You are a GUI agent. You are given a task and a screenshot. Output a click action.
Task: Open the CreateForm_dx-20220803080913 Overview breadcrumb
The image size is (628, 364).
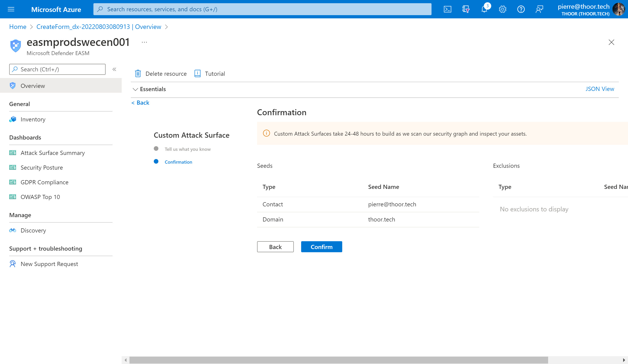tap(99, 27)
